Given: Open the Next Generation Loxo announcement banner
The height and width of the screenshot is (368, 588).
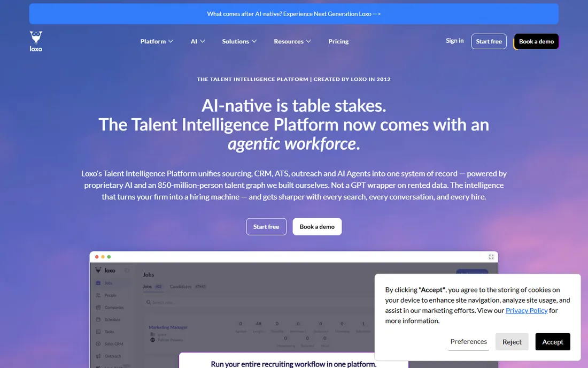Looking at the screenshot, I should tap(293, 14).
